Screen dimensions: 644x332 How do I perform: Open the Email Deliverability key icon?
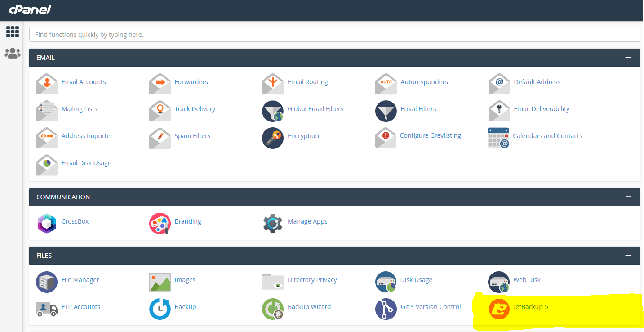click(499, 111)
